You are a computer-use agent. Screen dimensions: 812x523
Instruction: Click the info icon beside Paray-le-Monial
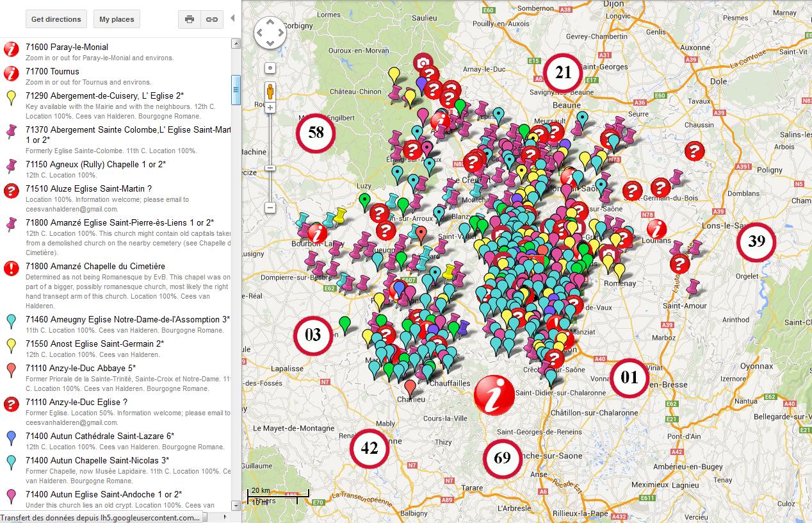point(11,49)
